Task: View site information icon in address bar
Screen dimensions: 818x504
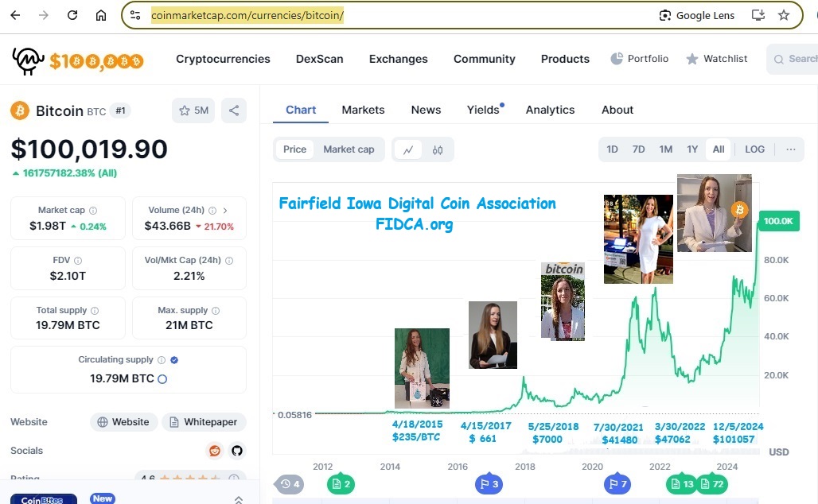Action: [135, 15]
